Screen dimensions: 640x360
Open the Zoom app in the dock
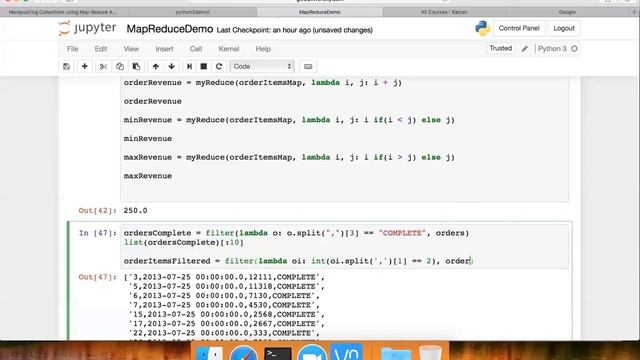pos(312,353)
